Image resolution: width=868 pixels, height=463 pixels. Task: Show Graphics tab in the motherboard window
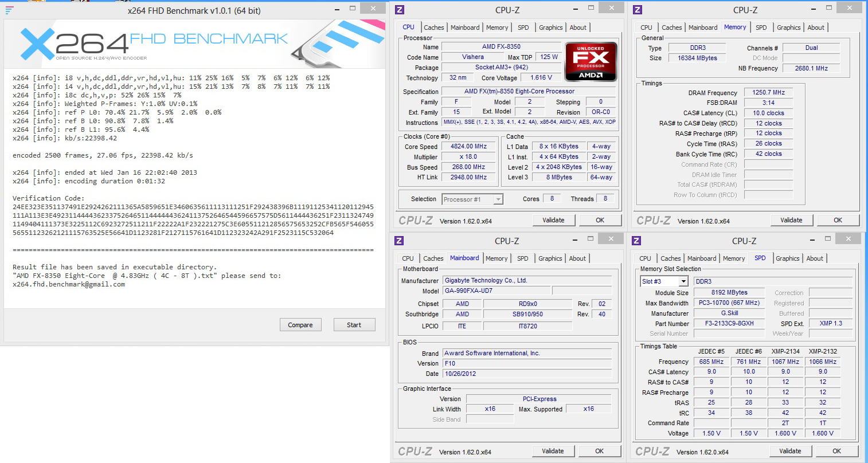point(550,258)
